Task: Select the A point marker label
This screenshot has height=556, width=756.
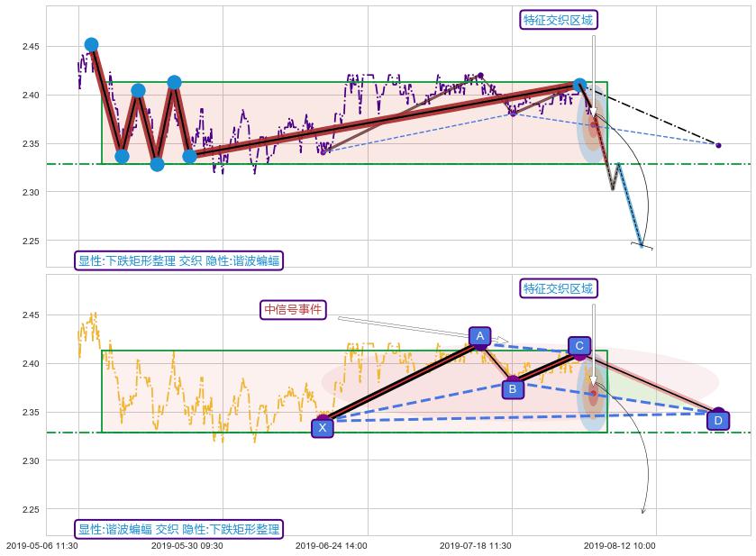Action: (x=479, y=337)
